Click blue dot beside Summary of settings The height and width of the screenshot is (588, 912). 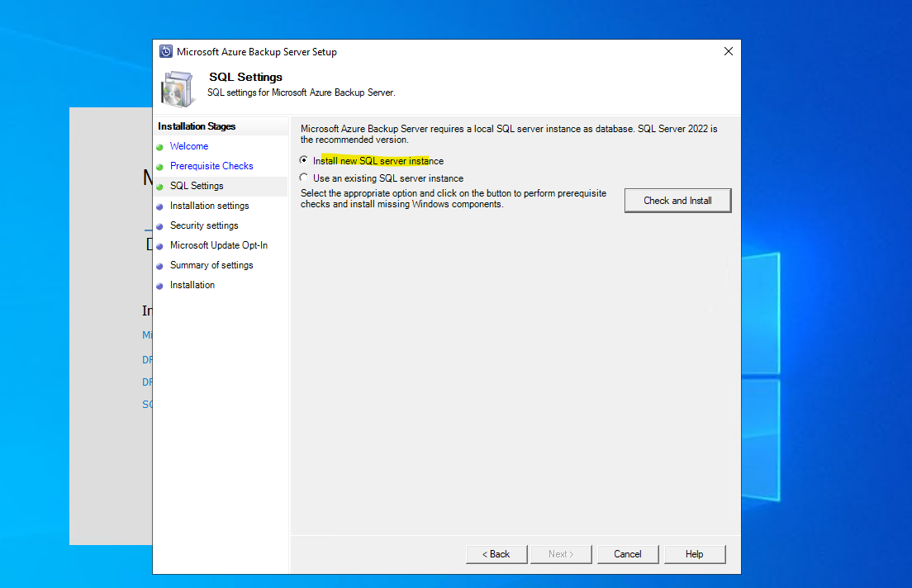pos(159,266)
